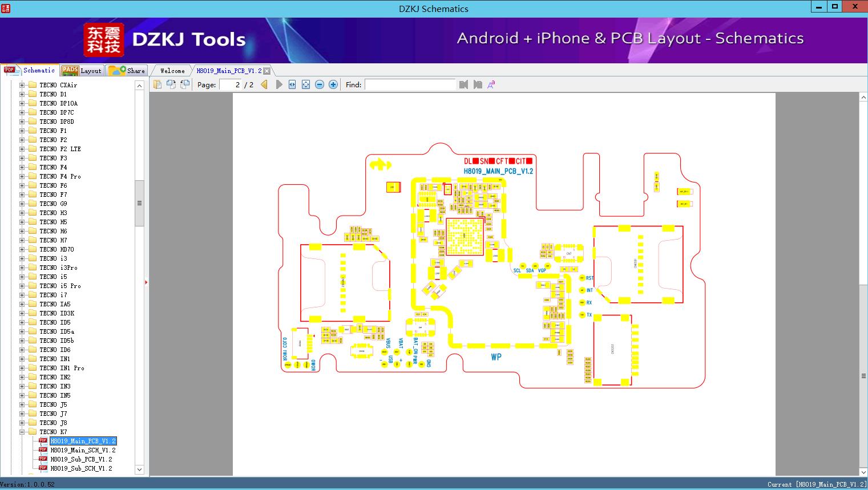Screen dimensions: 868x490
Task: Click the WP label on the PCB
Action: [496, 357]
